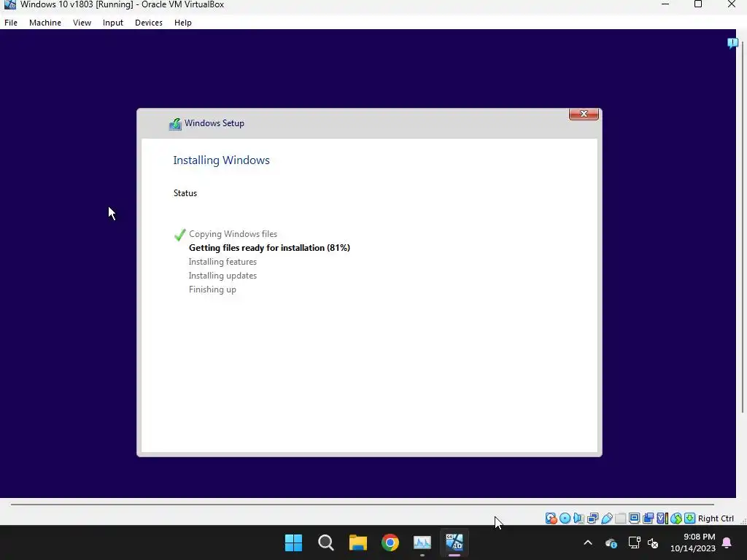Click the shared folders indicator icon
This screenshot has width=747, height=560.
[x=620, y=518]
